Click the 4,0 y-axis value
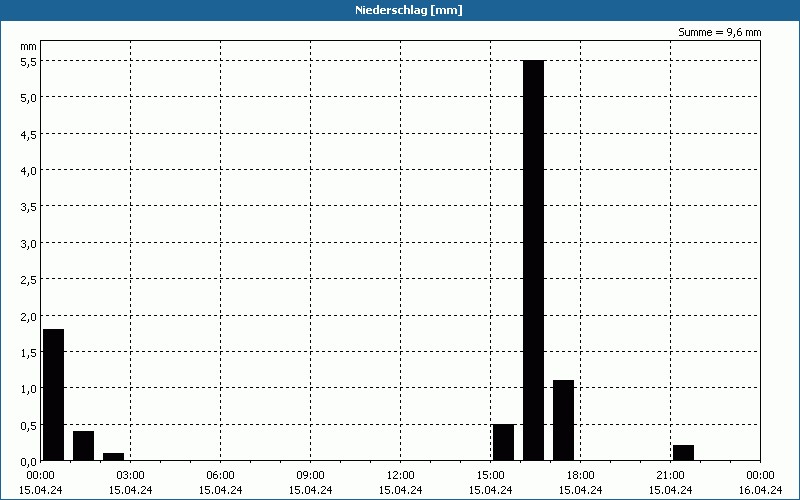800x500 pixels. (x=29, y=170)
